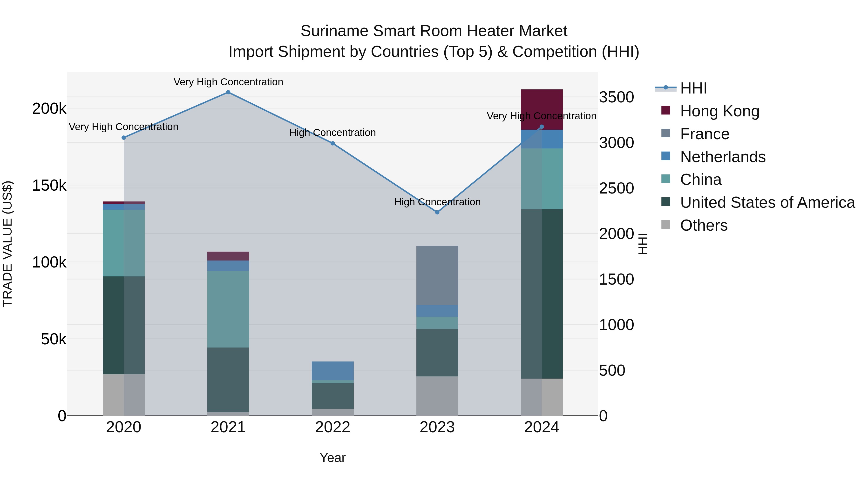Click the Hong Kong segment of 2024 bar
868x488 pixels.
tap(542, 109)
